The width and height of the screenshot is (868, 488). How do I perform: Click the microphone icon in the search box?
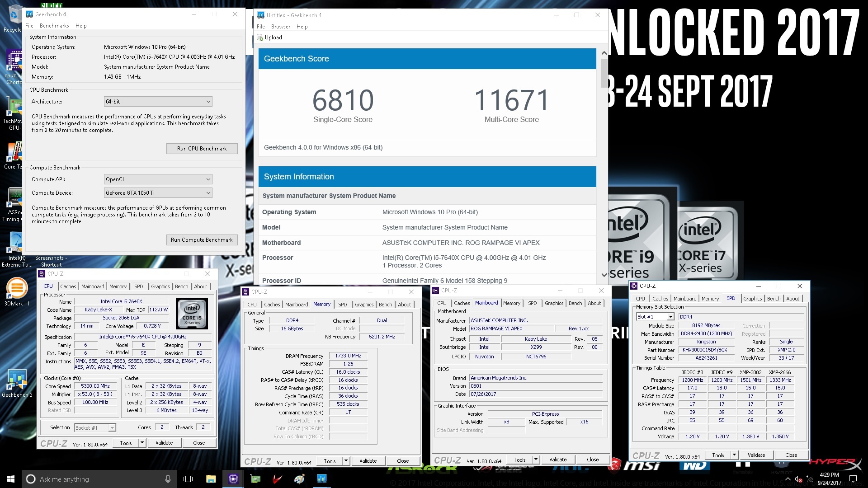[168, 479]
